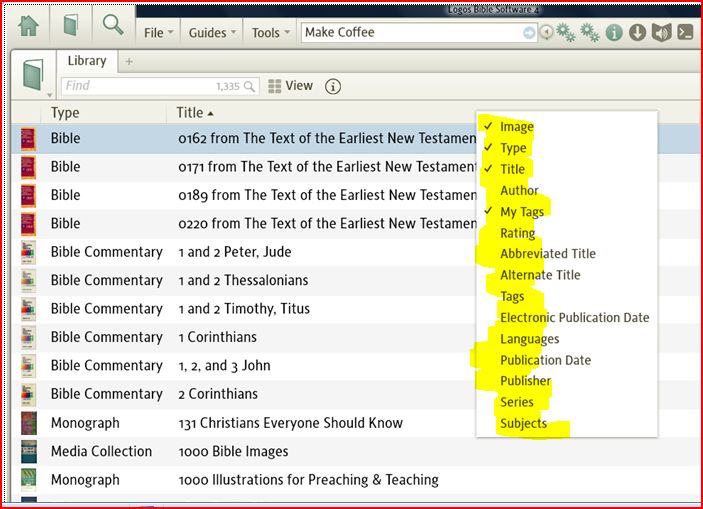Enable Electronic Publication Date column

[574, 318]
